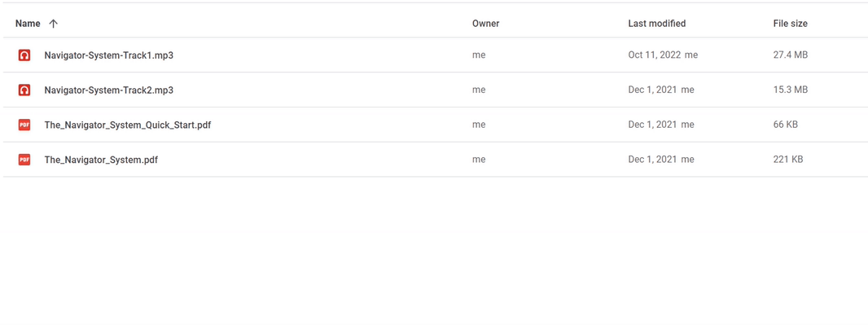Screen dimensions: 868x325
Task: Click the 221 KB file size cell
Action: click(787, 160)
